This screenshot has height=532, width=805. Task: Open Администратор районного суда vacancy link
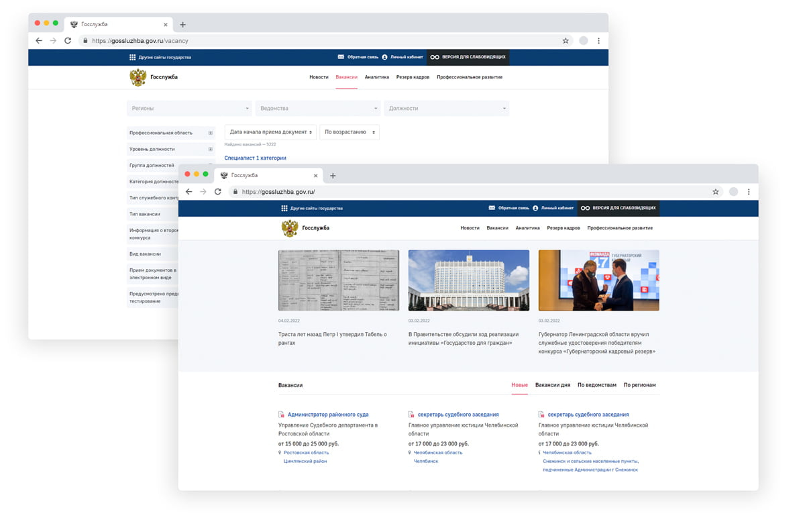pos(327,415)
